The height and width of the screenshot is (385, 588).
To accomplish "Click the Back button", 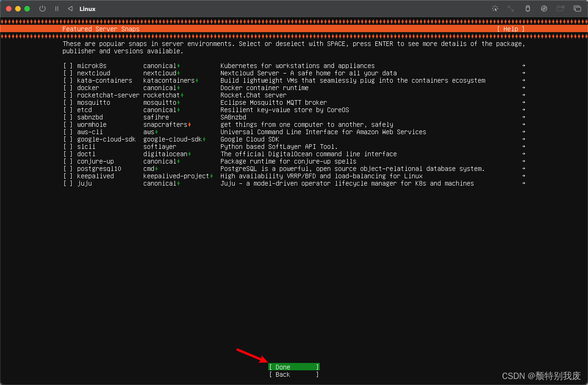I will tap(294, 374).
